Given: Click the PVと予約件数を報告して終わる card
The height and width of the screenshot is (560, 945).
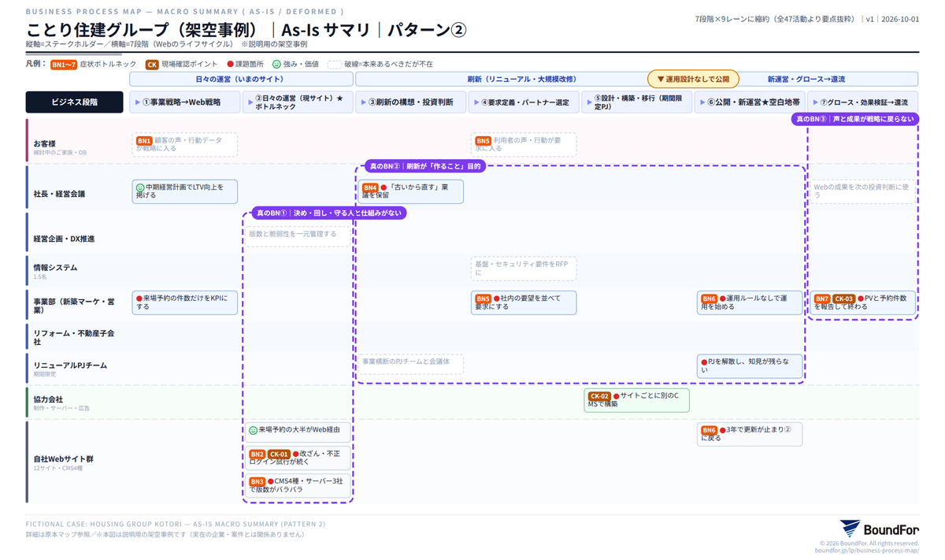Looking at the screenshot, I should 863,302.
